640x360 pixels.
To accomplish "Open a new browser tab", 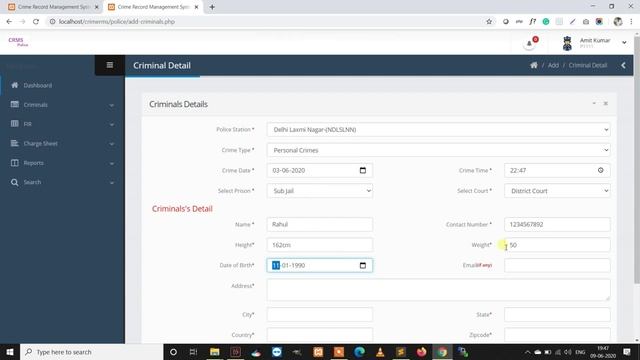I will [212, 7].
